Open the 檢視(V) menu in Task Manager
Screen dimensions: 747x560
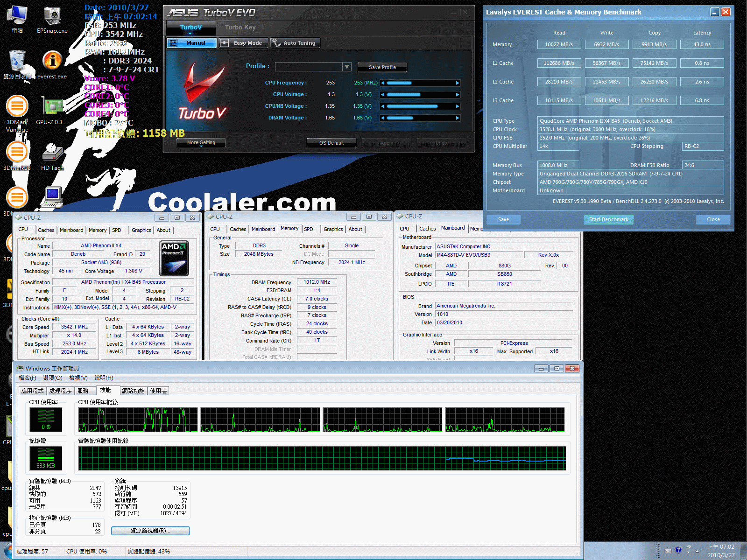pos(78,378)
